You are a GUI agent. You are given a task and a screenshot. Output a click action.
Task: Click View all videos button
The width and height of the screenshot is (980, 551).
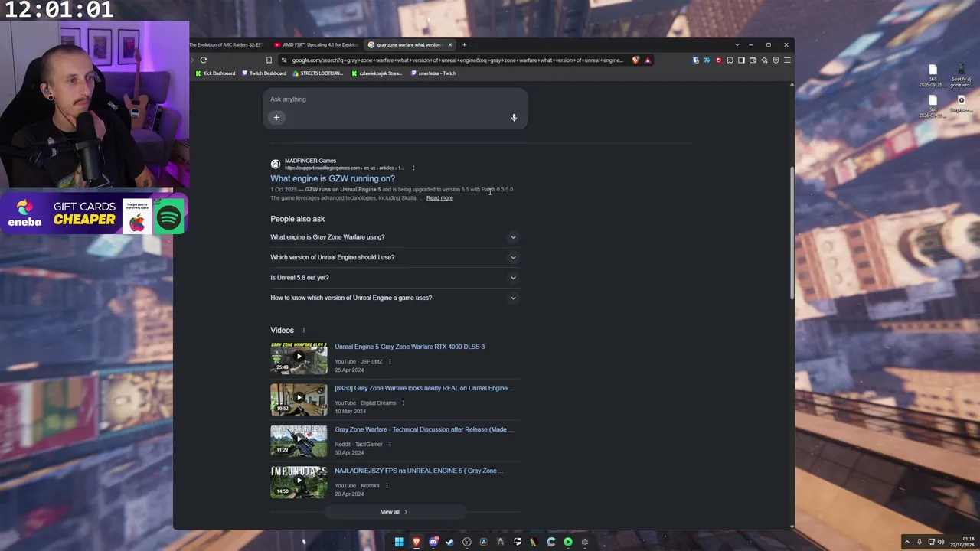394,512
